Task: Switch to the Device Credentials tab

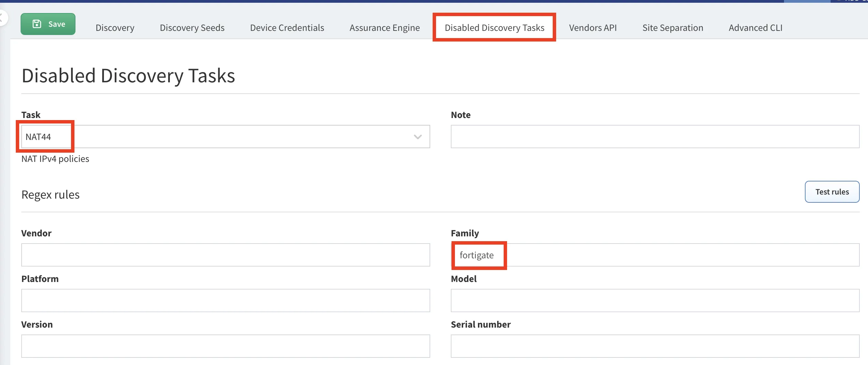Action: click(287, 28)
